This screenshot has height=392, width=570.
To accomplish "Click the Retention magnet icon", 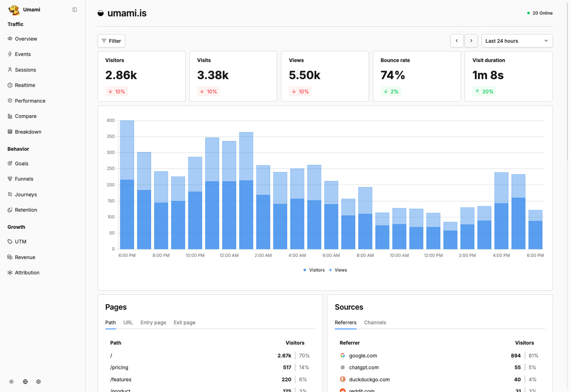I will pyautogui.click(x=10, y=210).
